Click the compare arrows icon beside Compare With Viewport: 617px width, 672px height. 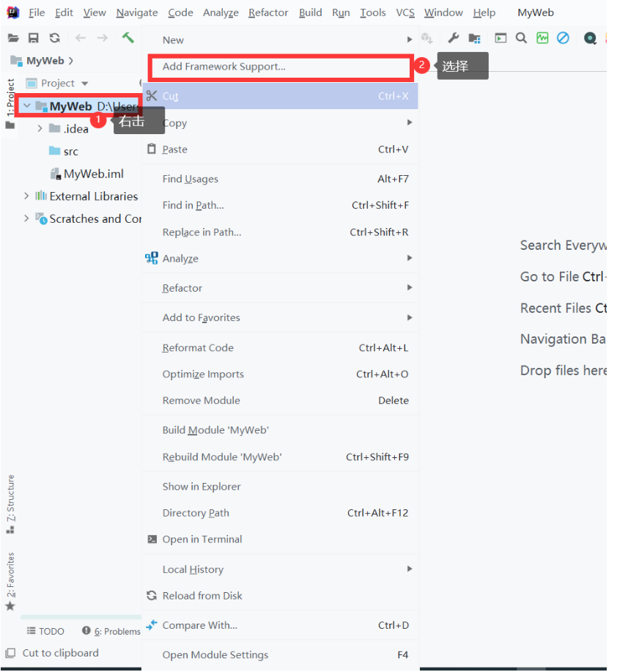pyautogui.click(x=152, y=625)
